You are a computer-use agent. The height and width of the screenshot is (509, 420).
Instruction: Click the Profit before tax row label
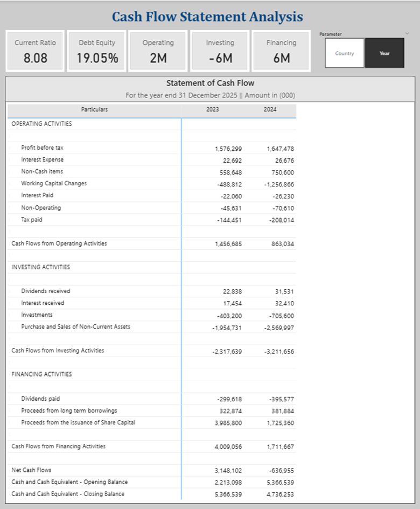[x=43, y=148]
